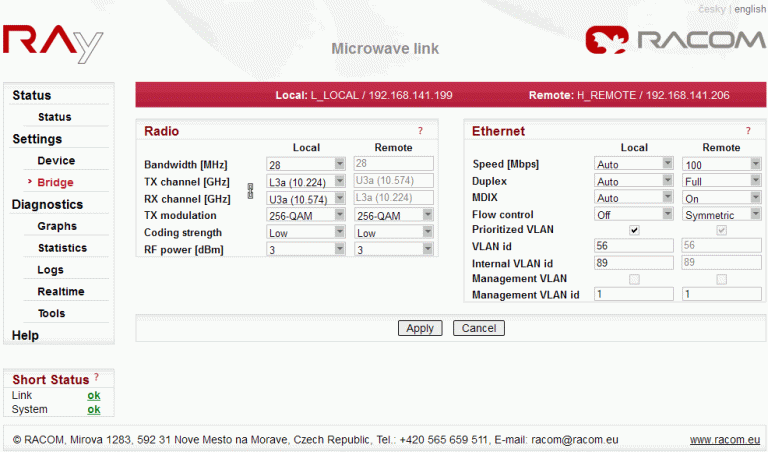This screenshot has height=452, width=768.
Task: Click the Remote Bandwidth field showing 28
Action: [394, 163]
